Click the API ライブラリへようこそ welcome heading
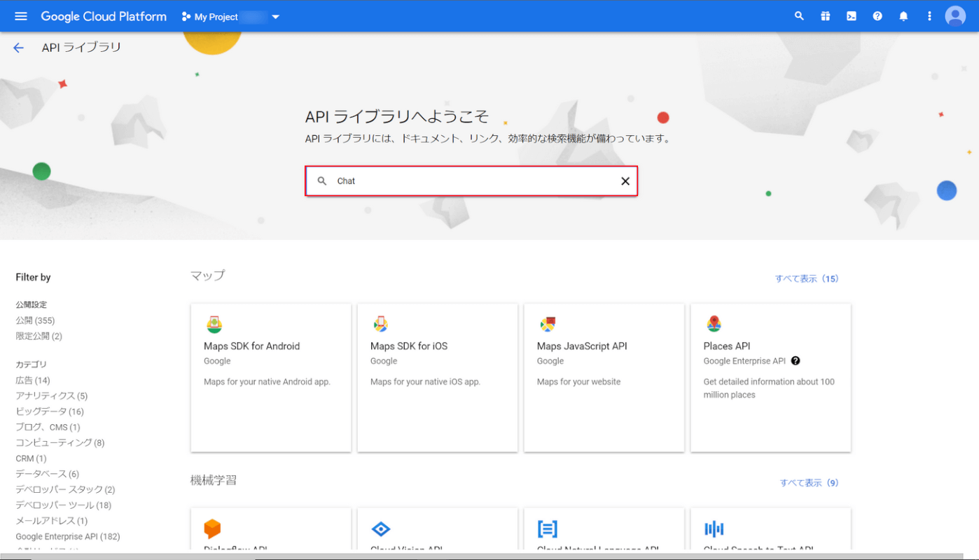The width and height of the screenshot is (979, 560). click(397, 116)
